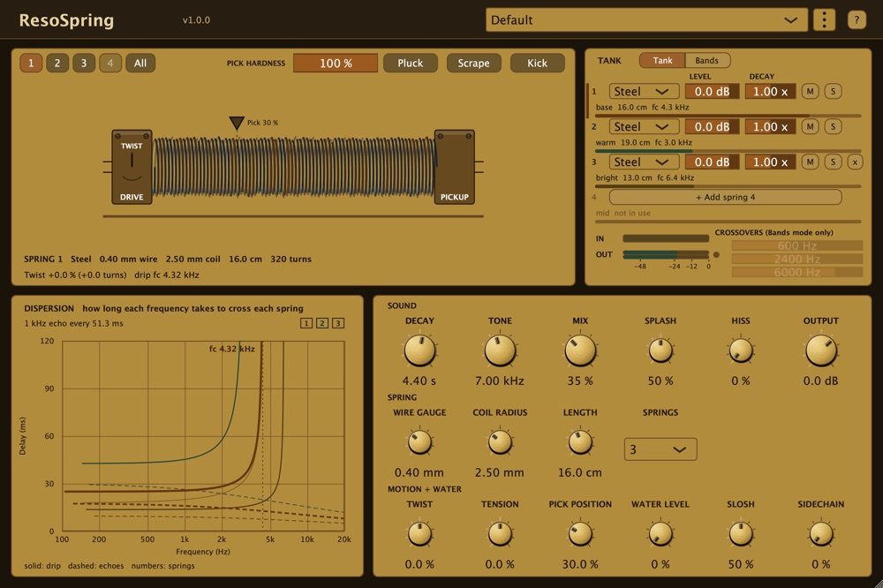Select the Tank tab

point(662,60)
